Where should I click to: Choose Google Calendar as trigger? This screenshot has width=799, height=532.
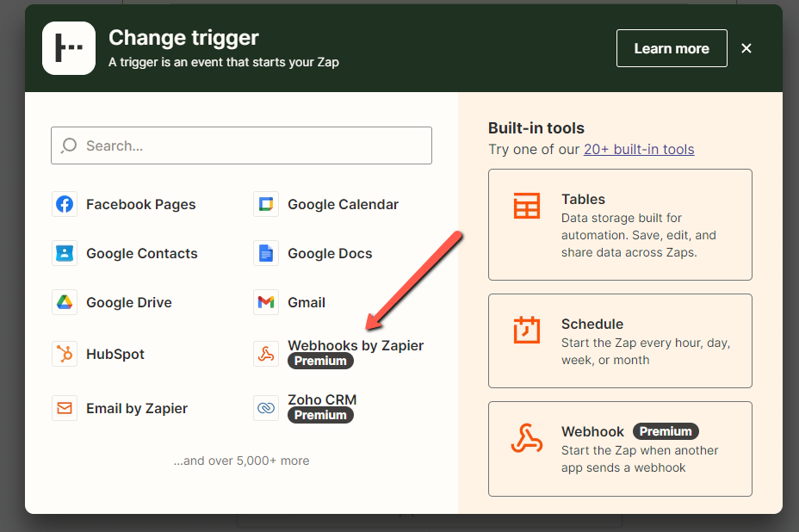pos(343,204)
